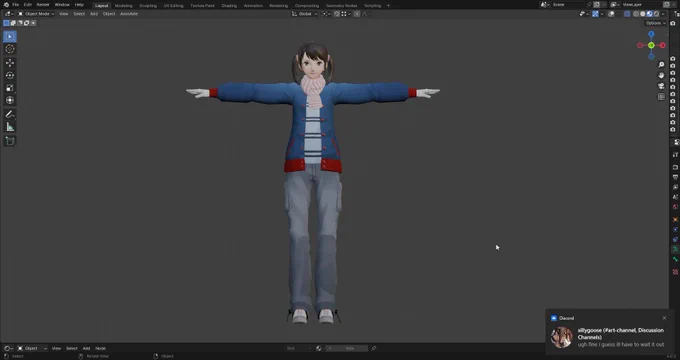
Task: Switch to wireframe viewport shading
Action: (636, 14)
